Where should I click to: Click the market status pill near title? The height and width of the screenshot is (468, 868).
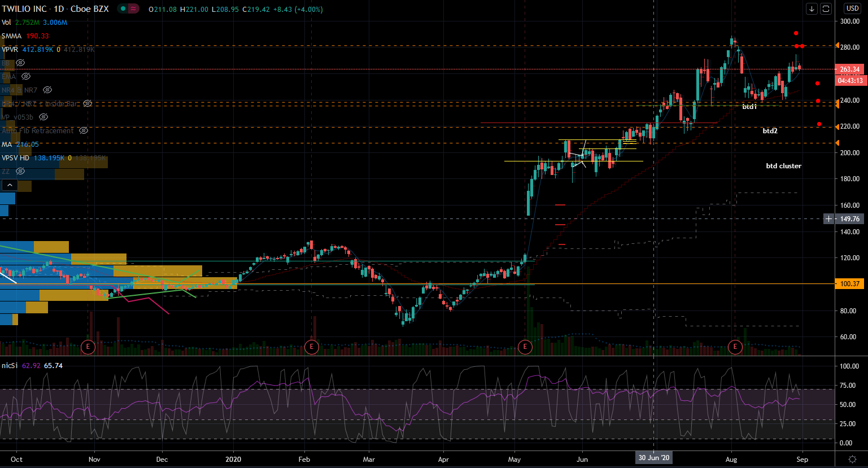[128, 9]
